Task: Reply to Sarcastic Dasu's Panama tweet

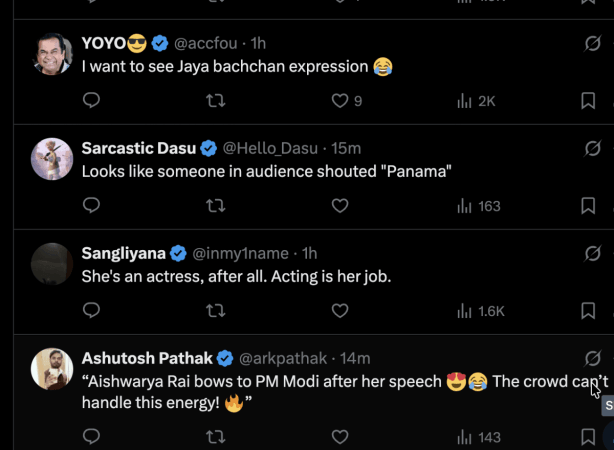Action: click(91, 205)
